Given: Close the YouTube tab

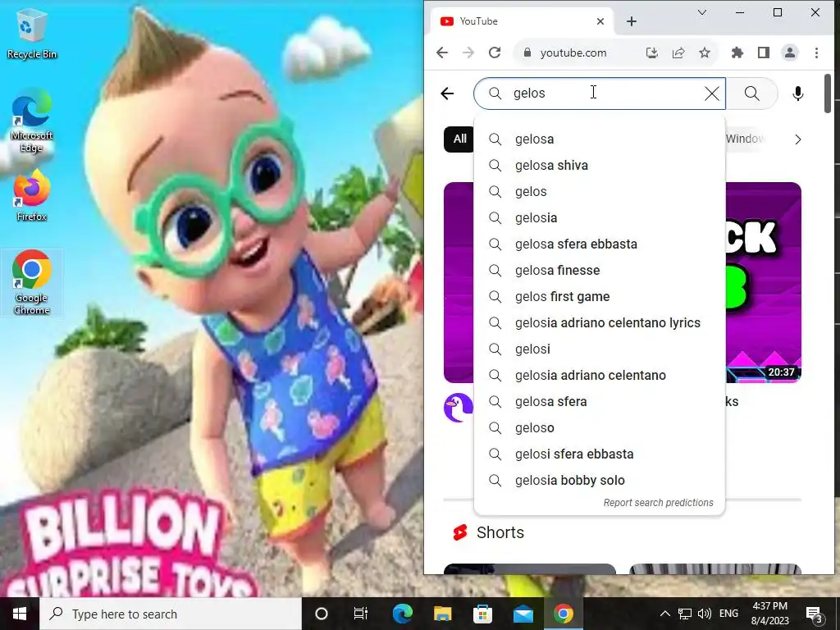Looking at the screenshot, I should click(x=600, y=21).
